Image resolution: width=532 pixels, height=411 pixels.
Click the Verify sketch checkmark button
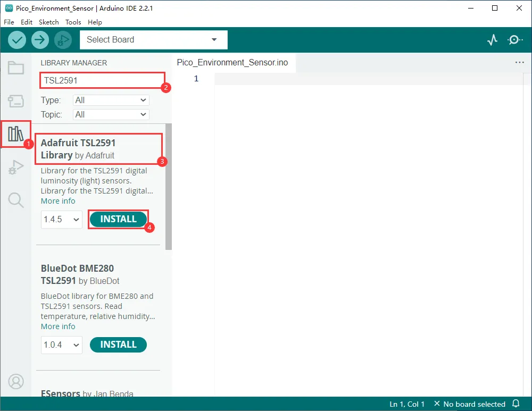(x=17, y=40)
